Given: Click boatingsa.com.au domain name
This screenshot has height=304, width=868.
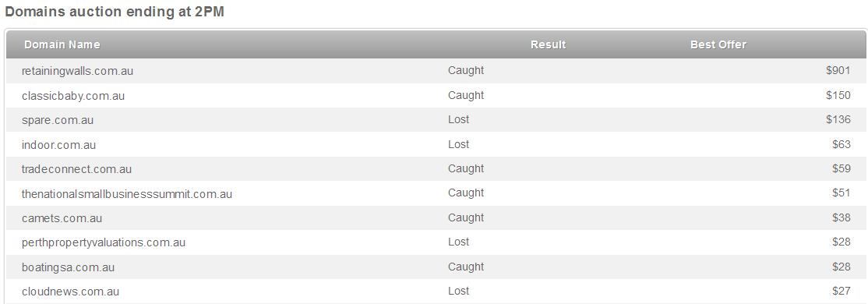Looking at the screenshot, I should pos(68,267).
